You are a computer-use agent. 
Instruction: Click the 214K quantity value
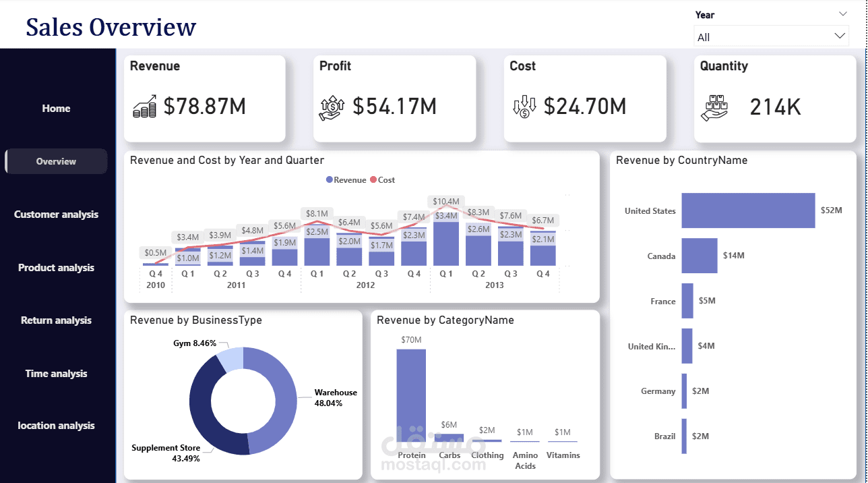tap(775, 107)
